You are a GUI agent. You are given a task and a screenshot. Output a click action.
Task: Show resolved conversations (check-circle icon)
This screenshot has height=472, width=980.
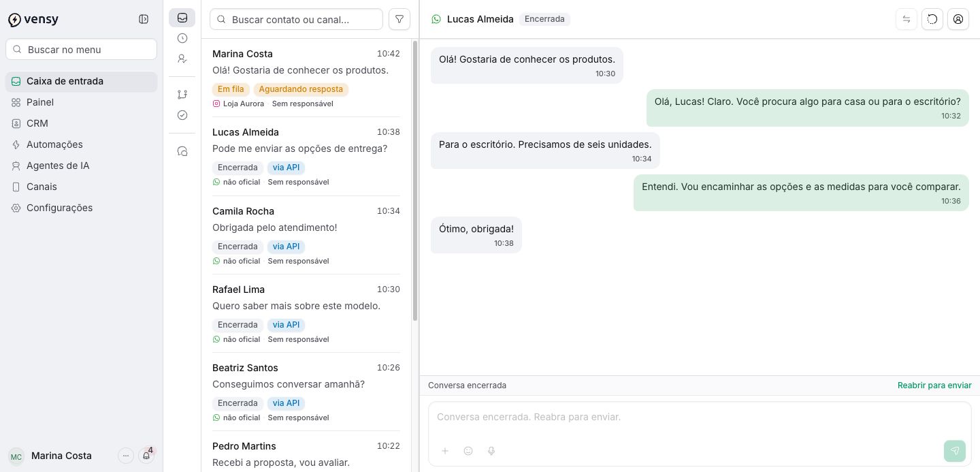(182, 115)
